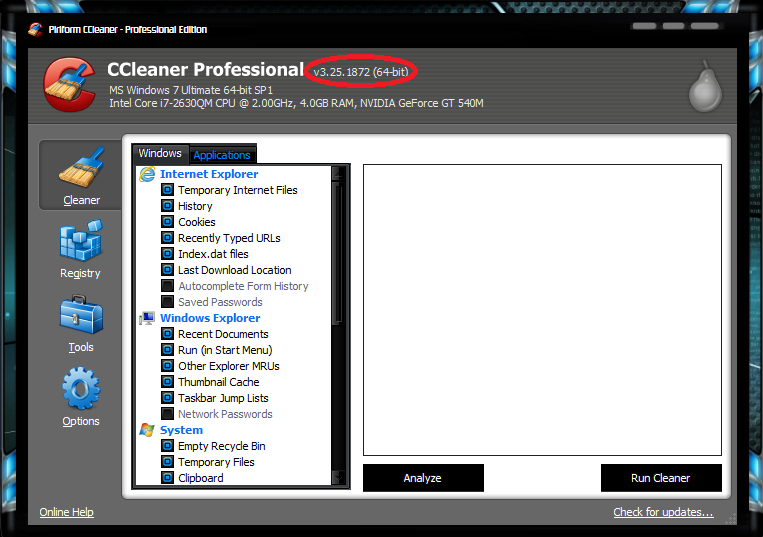Select the Internet Explorer heading
The width and height of the screenshot is (763, 537).
pyautogui.click(x=209, y=174)
